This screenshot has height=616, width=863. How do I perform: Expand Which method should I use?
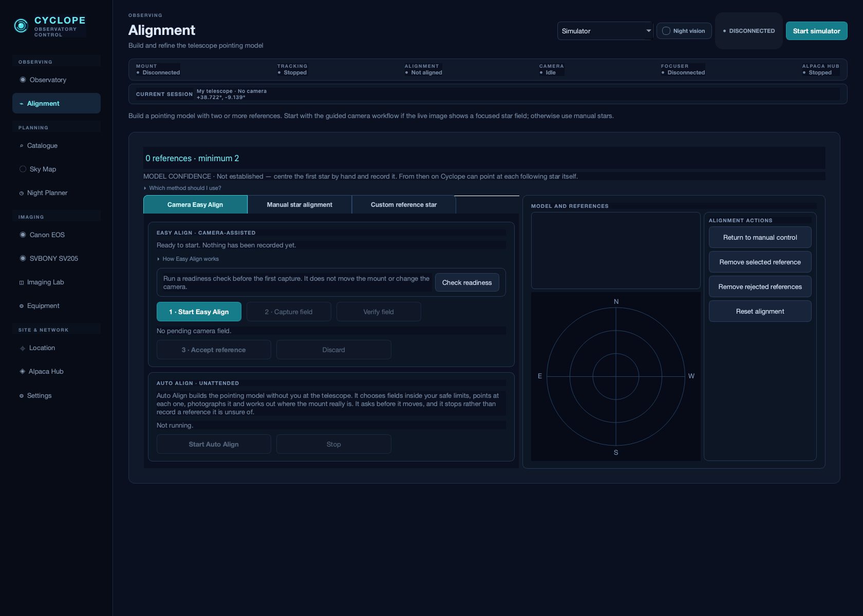tap(182, 188)
